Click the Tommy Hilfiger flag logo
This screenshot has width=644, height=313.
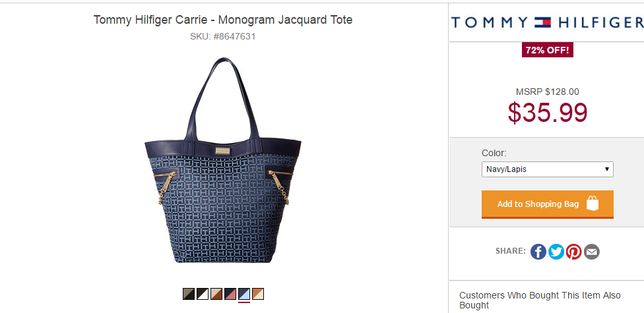coord(543,22)
